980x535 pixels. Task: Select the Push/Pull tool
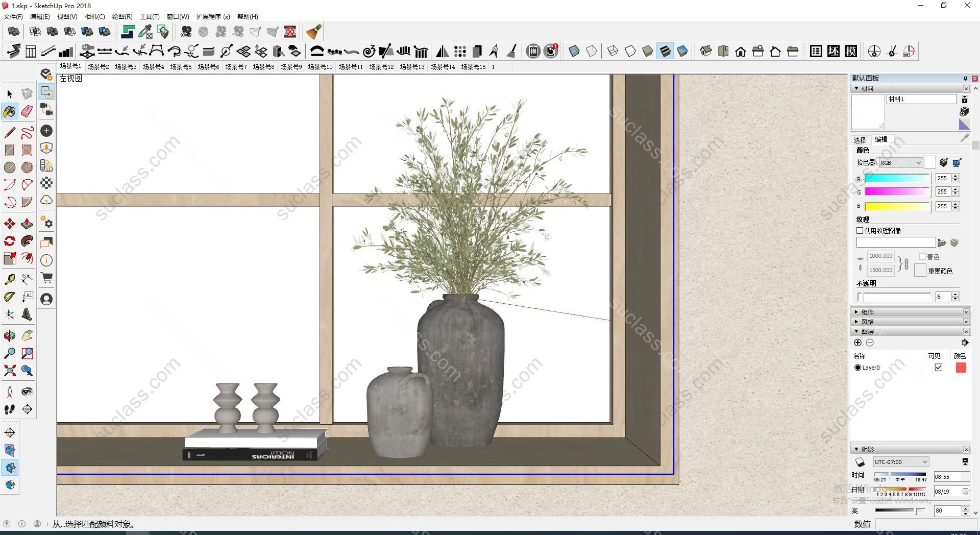point(27,224)
